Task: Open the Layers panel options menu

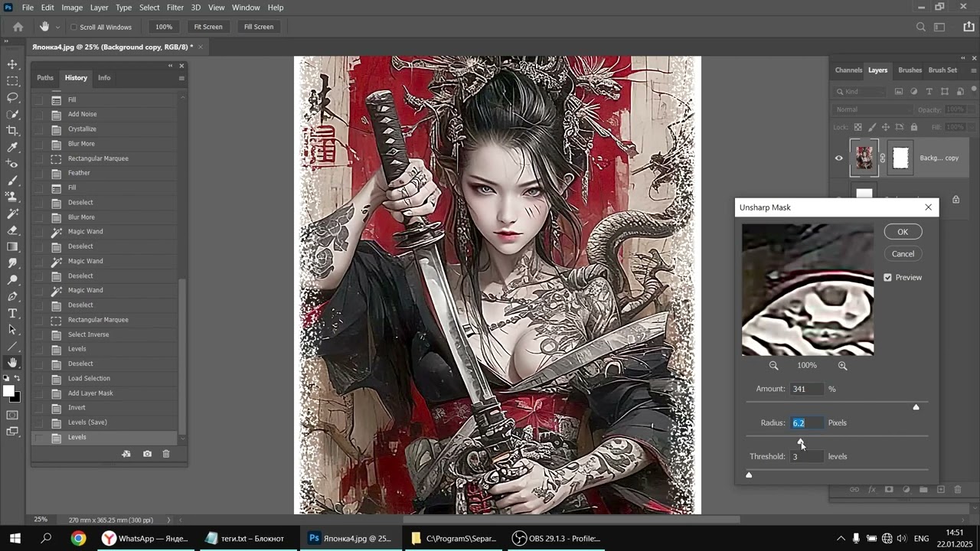Action: (x=973, y=70)
